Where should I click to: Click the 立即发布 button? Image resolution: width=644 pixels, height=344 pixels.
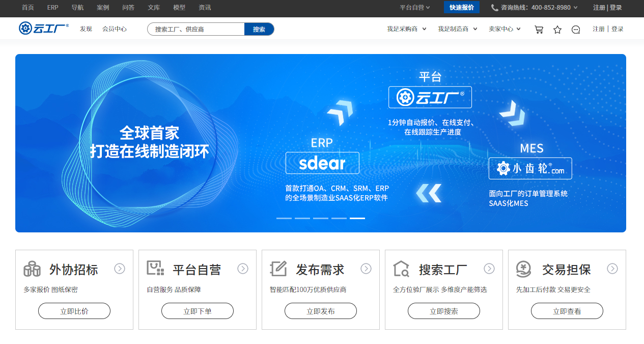pos(321,311)
